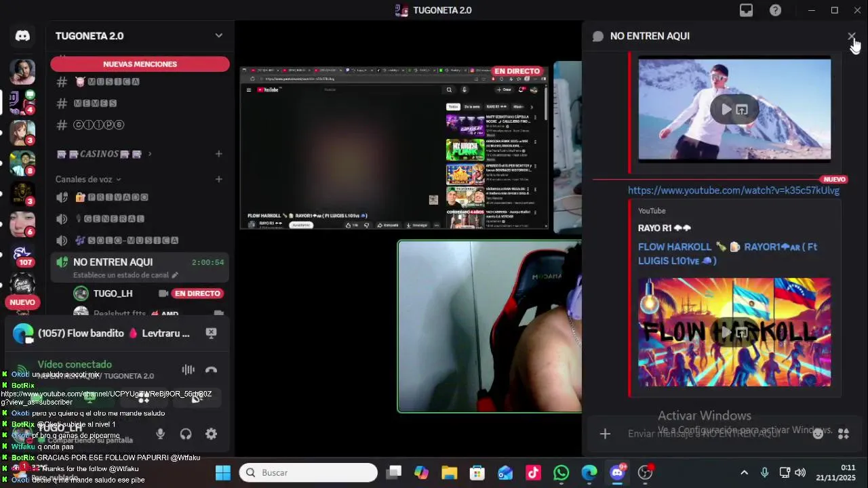
Task: Click the NUEVO pill under the server list
Action: [22, 302]
